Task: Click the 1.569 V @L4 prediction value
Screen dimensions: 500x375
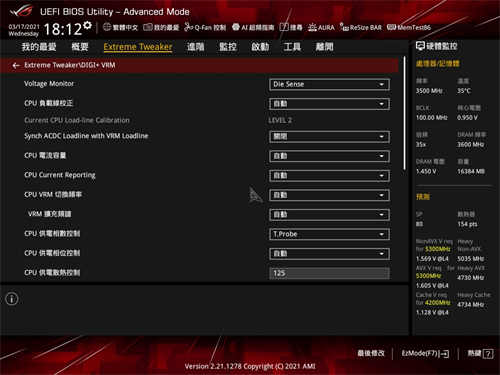Action: click(432, 259)
